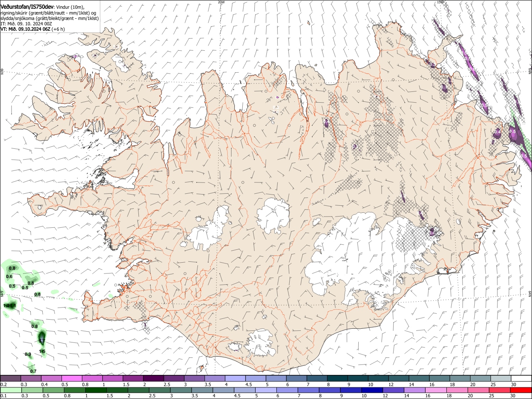The image size is (532, 399).
Task: Select the bright magenta 0.5–0.8 swatch in the top legend
Action: 72,378
